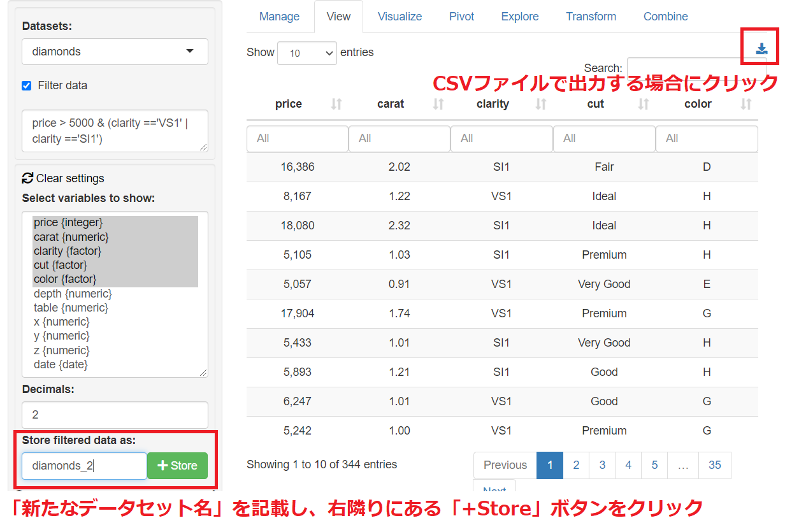The width and height of the screenshot is (785, 532).
Task: Go to page 2 of results
Action: [x=576, y=465]
